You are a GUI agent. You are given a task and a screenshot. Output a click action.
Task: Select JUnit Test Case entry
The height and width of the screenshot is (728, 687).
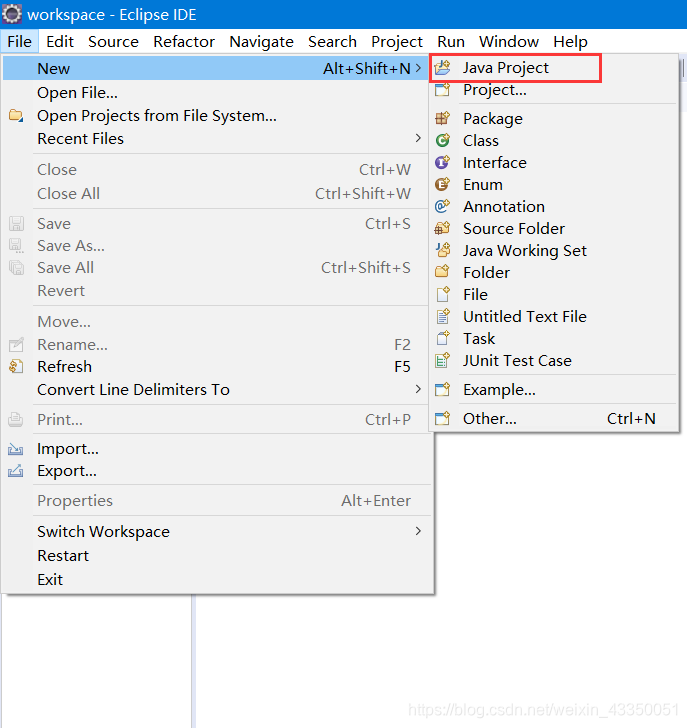[553, 360]
